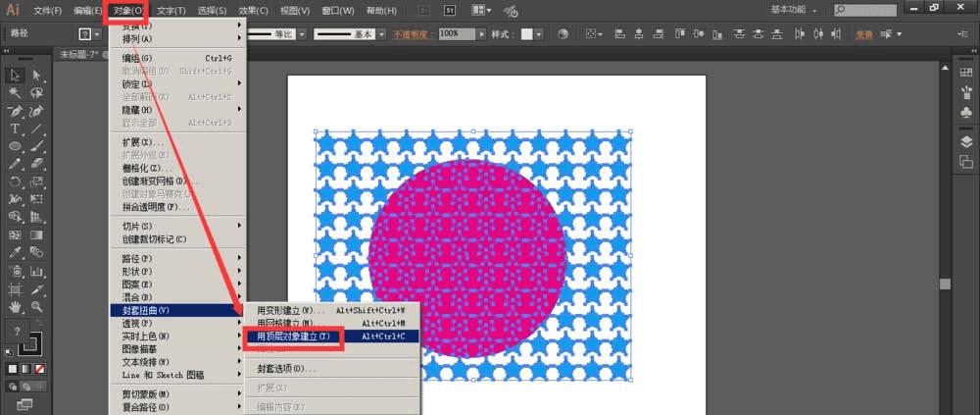Switch paint mode to Color
Image resolution: width=980 pixels, height=415 pixels.
click(x=12, y=369)
